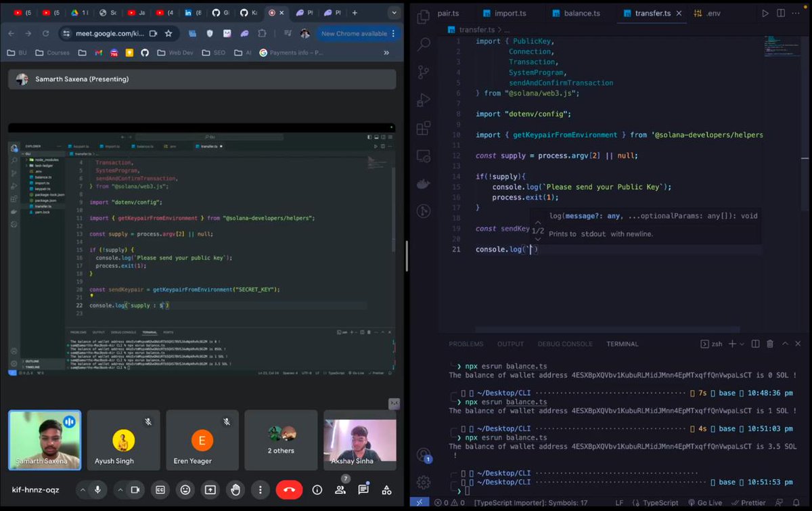Screen dimensions: 812x511
Task: Split the editor with the split icon
Action: pos(780,12)
